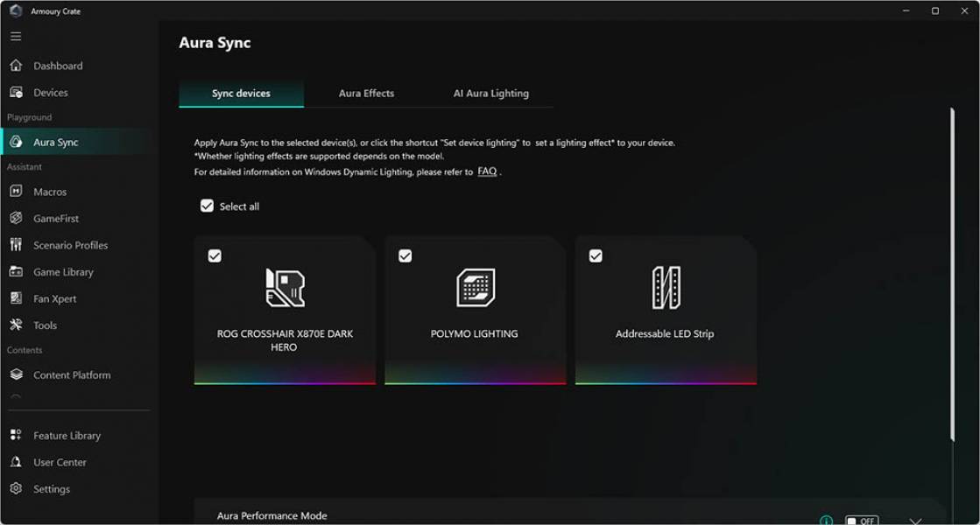Open the Dashboard menu item
Screen dimensions: 980x525
point(58,66)
